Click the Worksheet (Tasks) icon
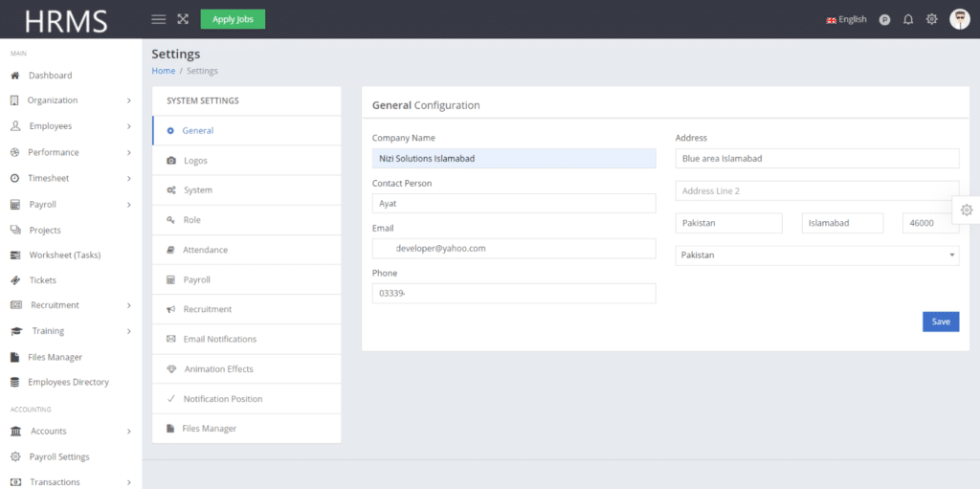980x489 pixels. (15, 256)
